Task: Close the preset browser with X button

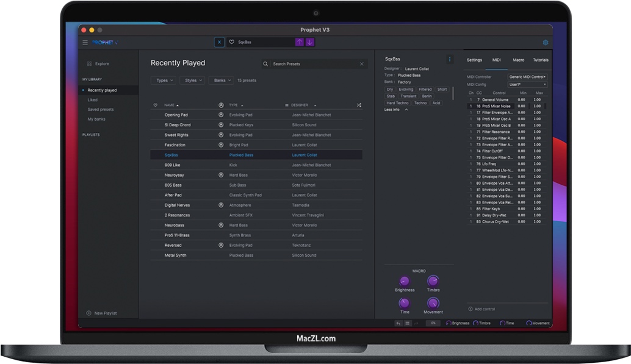Action: (x=219, y=42)
